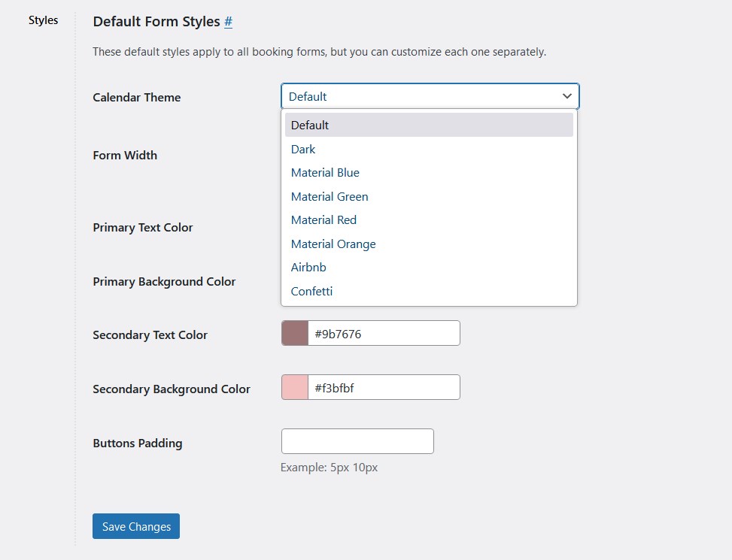Viewport: 732px width, 560px height.
Task: Click the Calendar Theme label
Action: click(x=137, y=98)
